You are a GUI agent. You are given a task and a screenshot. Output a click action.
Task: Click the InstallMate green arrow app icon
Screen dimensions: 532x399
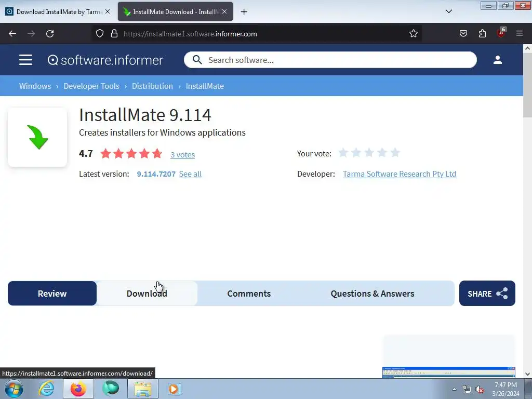point(37,137)
